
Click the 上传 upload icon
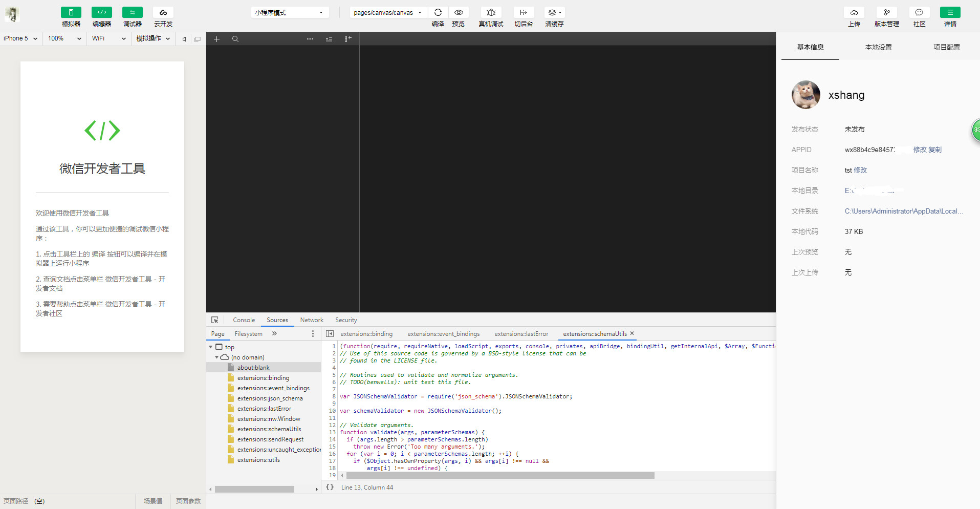(854, 13)
